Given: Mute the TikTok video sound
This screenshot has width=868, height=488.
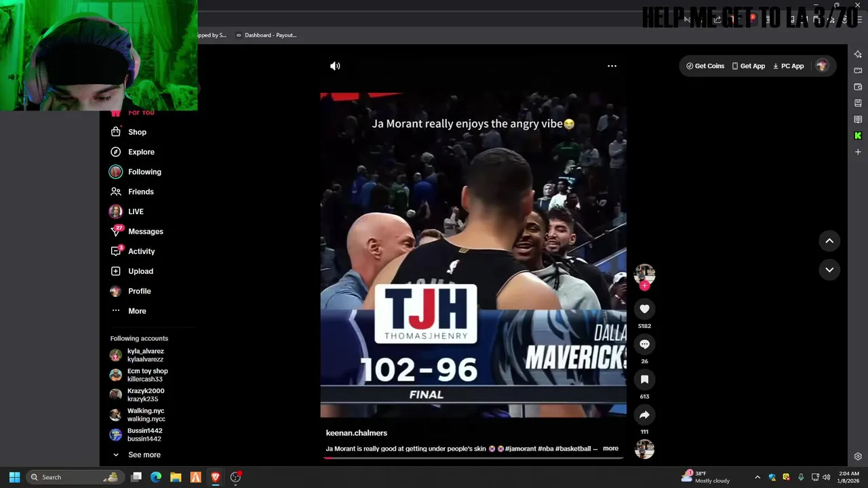Looking at the screenshot, I should [335, 66].
